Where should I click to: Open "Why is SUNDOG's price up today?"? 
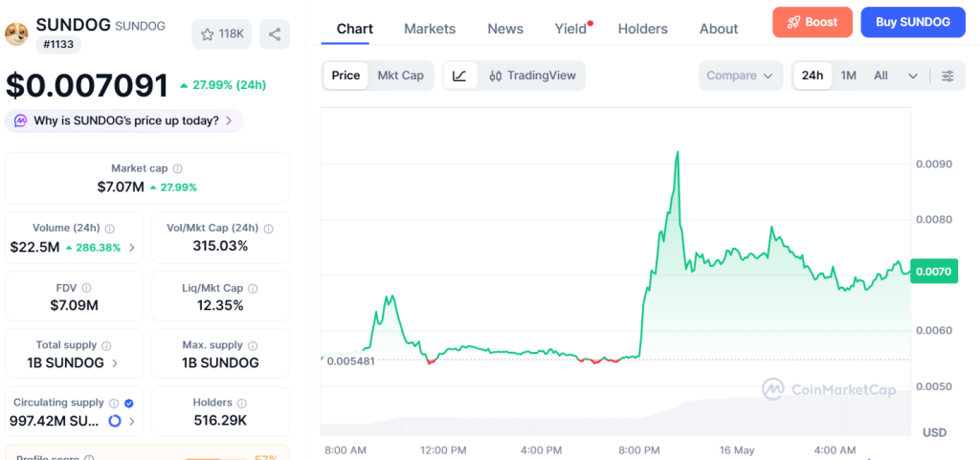click(124, 121)
